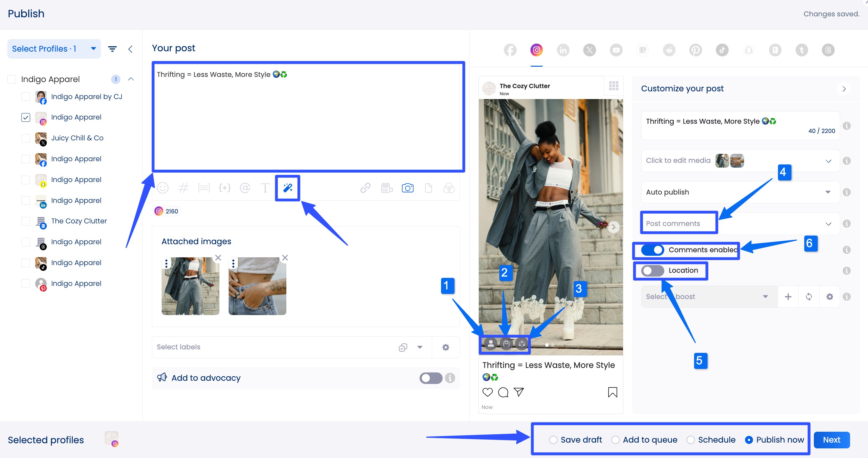Mention a profile with the @ icon
Image resolution: width=868 pixels, height=458 pixels.
245,188
